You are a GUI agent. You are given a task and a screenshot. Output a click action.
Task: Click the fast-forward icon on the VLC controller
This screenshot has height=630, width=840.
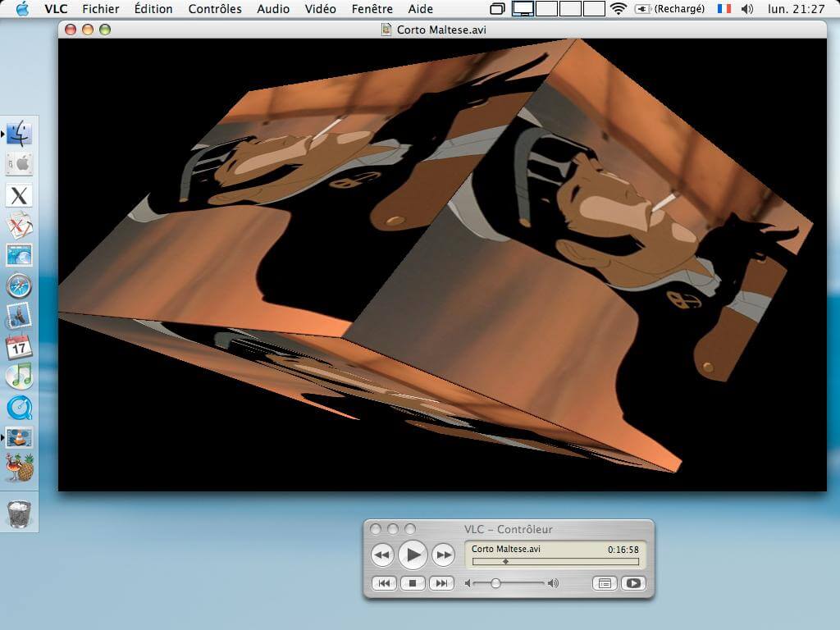(443, 555)
